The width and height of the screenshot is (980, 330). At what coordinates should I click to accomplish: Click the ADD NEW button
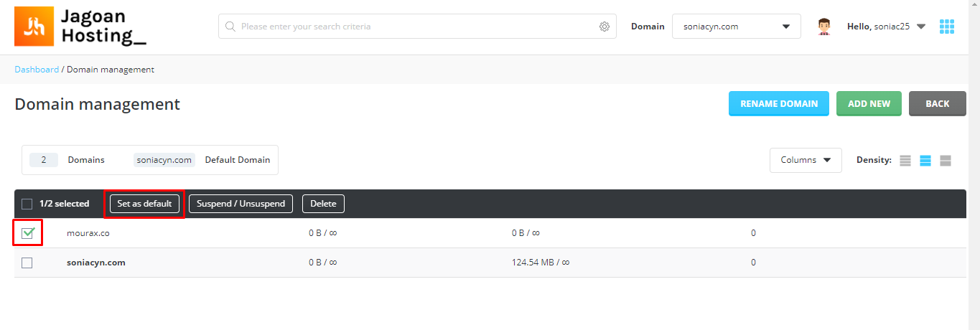(x=869, y=104)
